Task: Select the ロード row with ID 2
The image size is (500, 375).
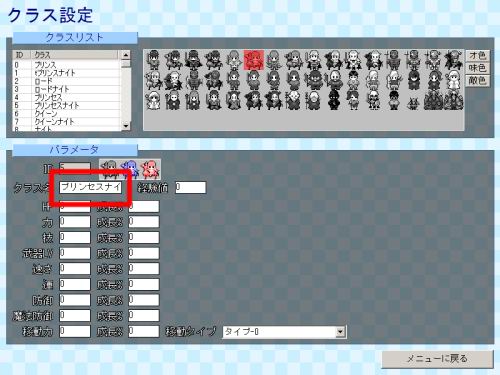Action: point(66,81)
